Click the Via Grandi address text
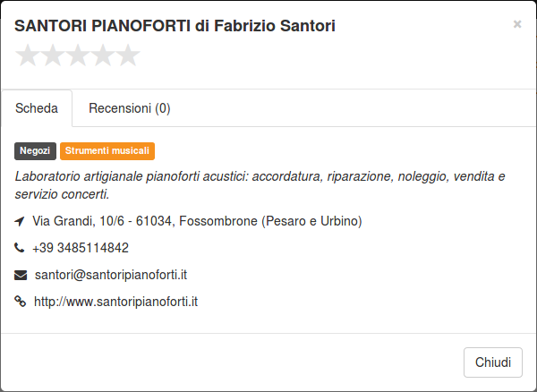The image size is (537, 392). 197,221
